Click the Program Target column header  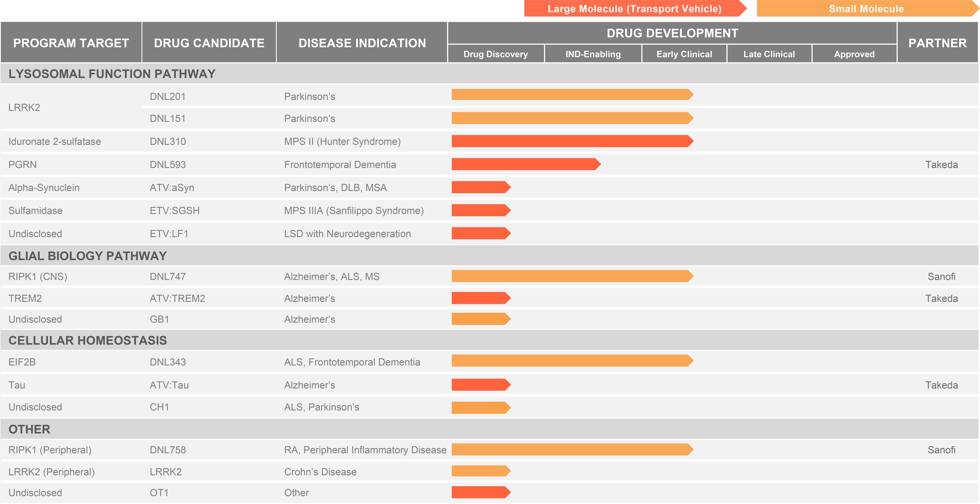(71, 43)
